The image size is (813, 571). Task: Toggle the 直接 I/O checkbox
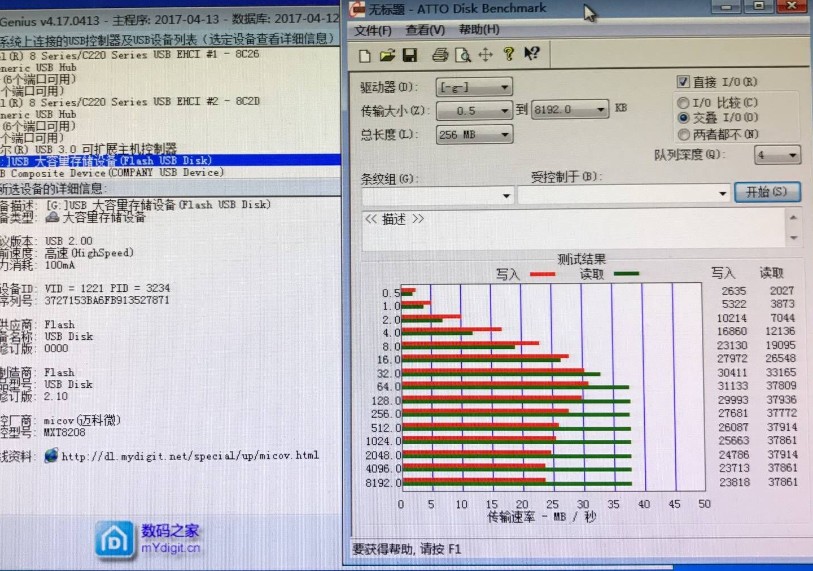coord(682,81)
